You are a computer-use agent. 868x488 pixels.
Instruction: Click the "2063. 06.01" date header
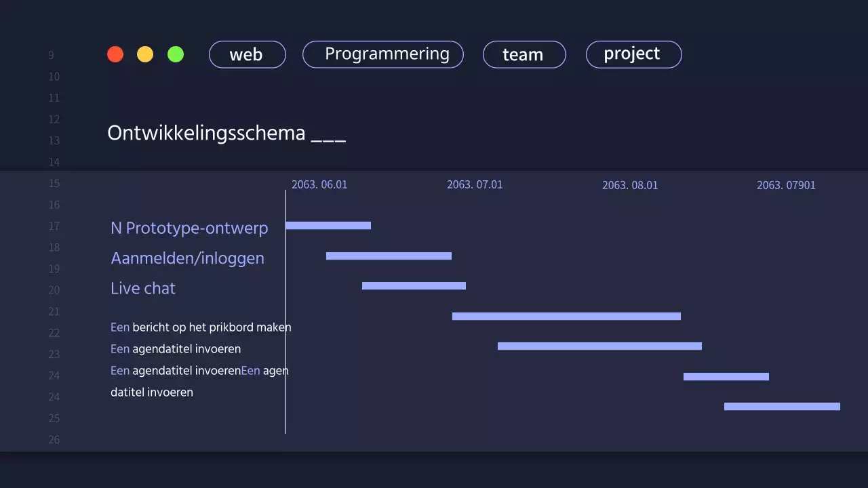coord(319,184)
